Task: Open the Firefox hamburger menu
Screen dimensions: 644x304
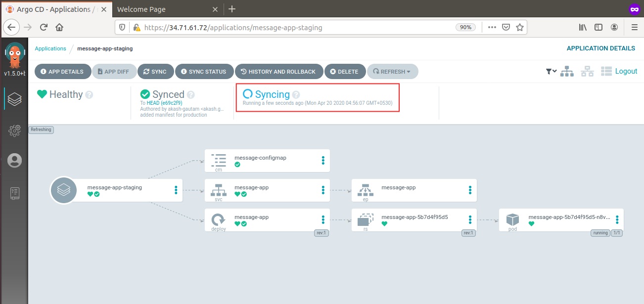Action: click(635, 28)
